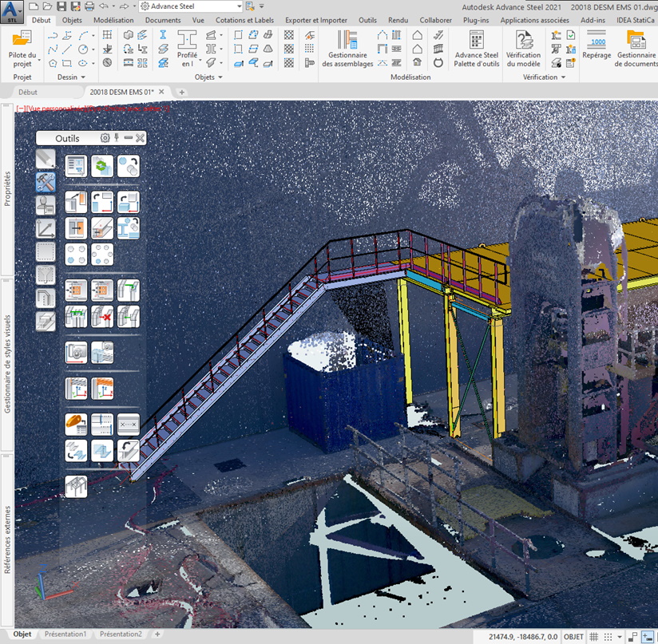658x644 pixels.
Task: Toggle the pin on the Outils palette
Action: click(117, 138)
